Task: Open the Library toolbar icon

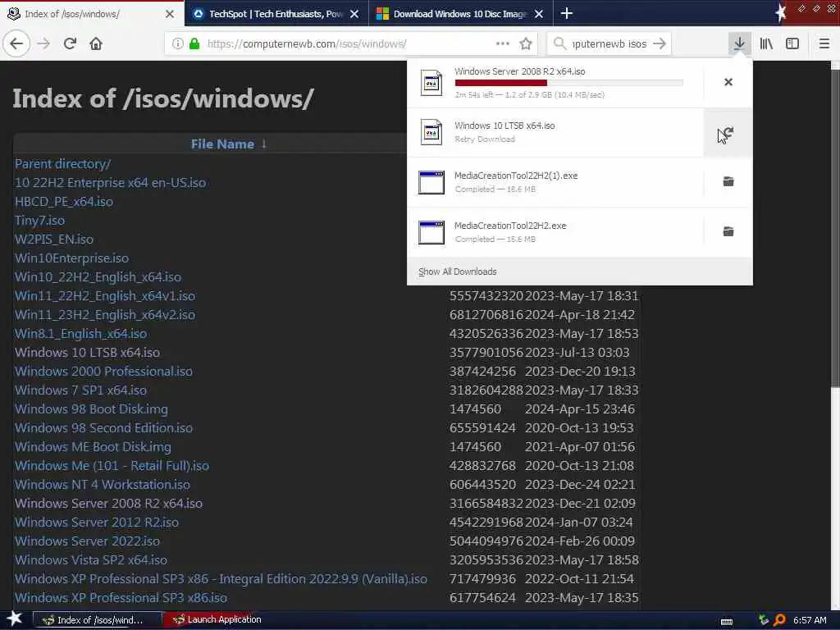Action: (766, 44)
